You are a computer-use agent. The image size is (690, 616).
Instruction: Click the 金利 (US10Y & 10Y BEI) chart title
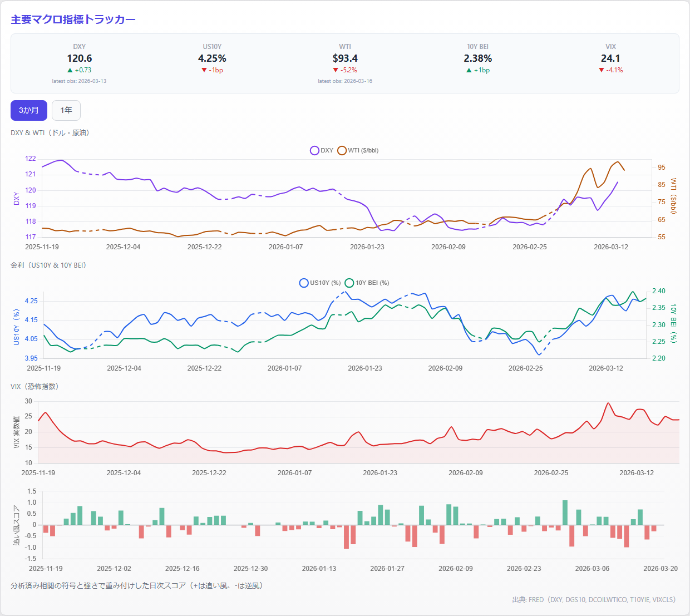(48, 265)
